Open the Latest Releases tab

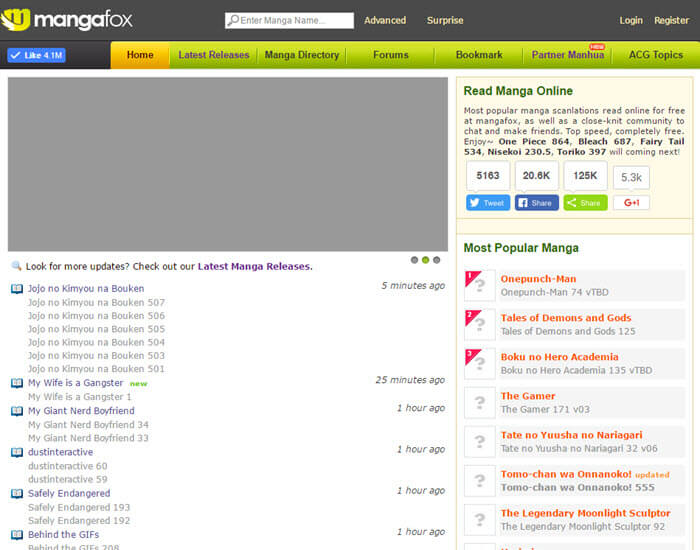(x=214, y=55)
